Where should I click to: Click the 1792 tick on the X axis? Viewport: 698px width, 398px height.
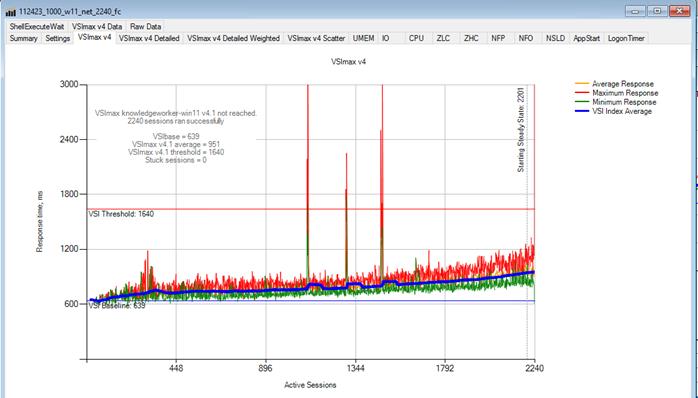pyautogui.click(x=445, y=369)
